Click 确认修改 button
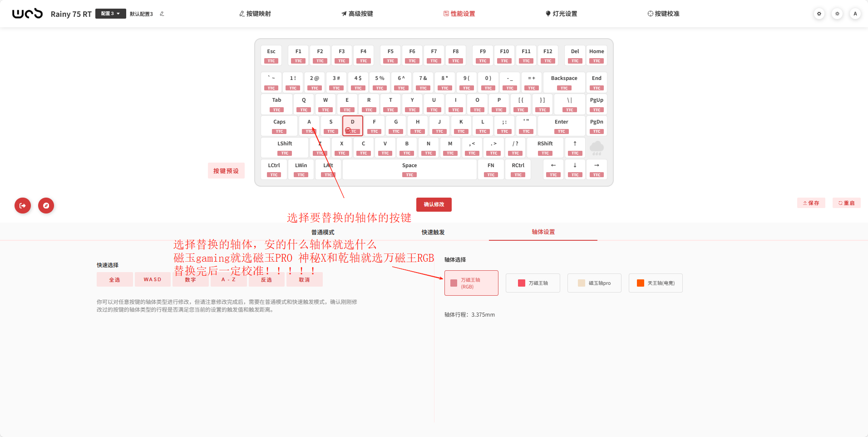 click(x=434, y=204)
